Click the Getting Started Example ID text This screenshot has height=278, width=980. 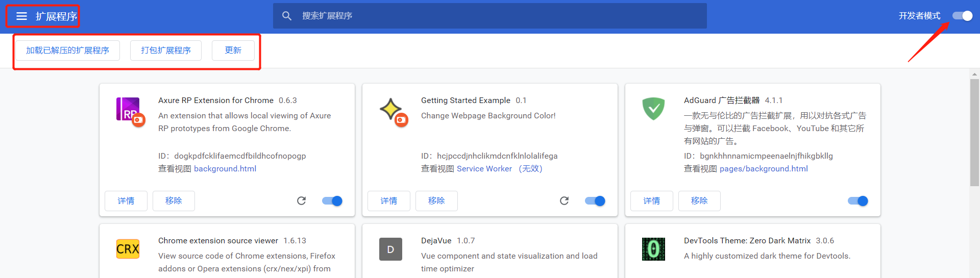tap(489, 156)
